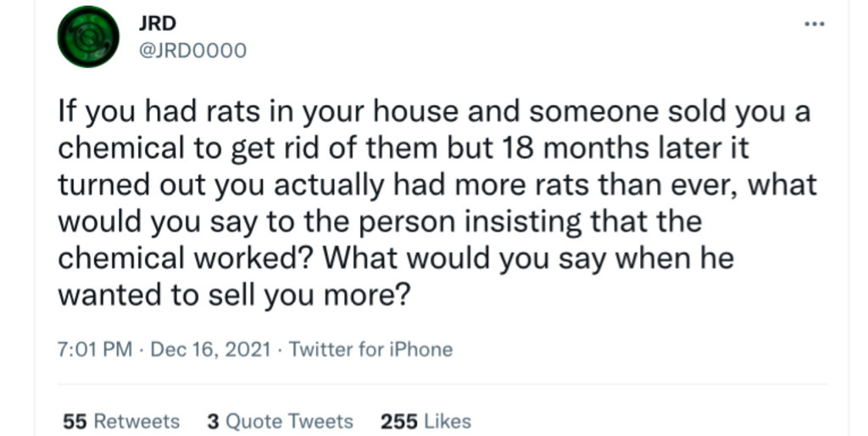Open the Twitter for iPhone source link
Screen dimensions: 868x436
pos(370,349)
